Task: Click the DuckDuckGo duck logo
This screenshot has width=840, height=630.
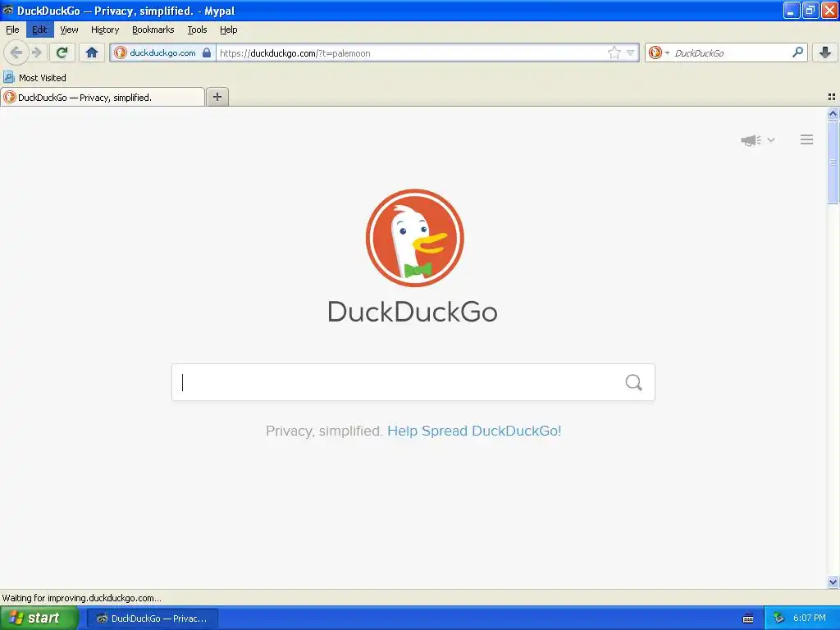Action: 414,238
